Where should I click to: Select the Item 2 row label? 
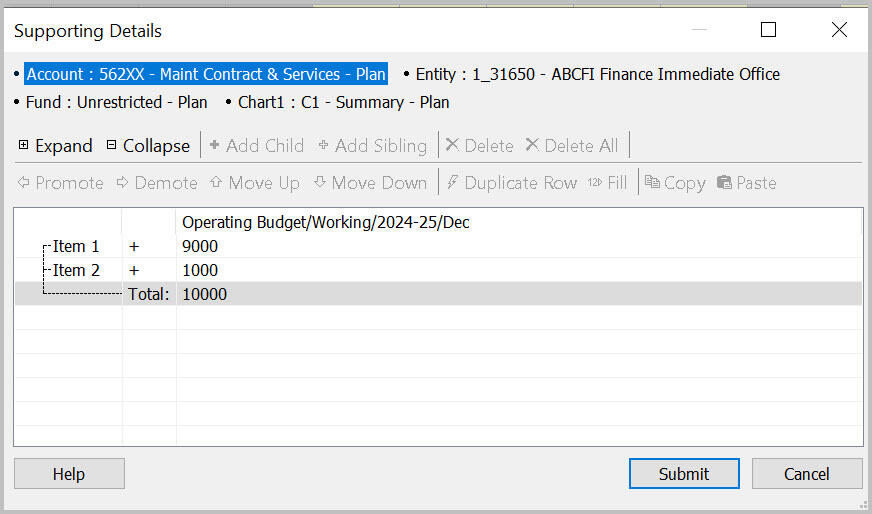(76, 270)
